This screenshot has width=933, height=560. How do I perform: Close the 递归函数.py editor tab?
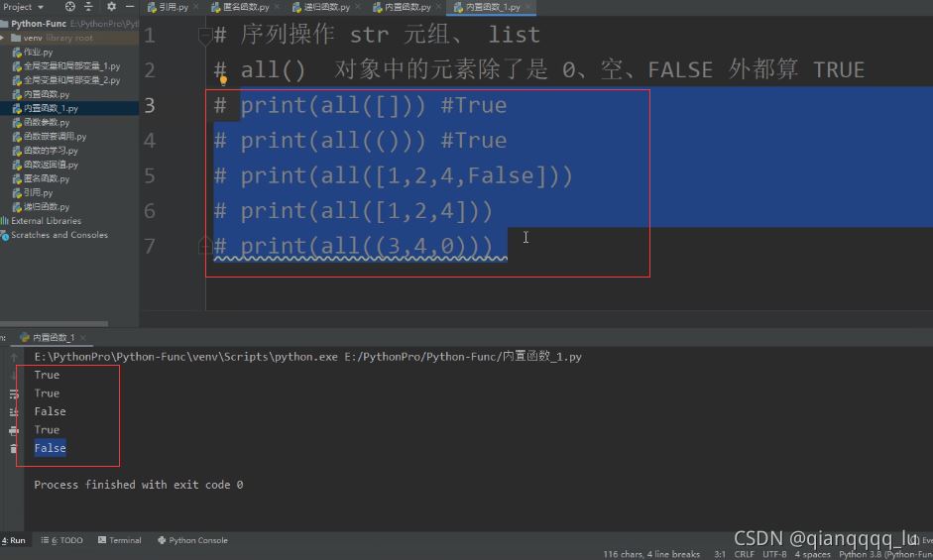(x=358, y=7)
